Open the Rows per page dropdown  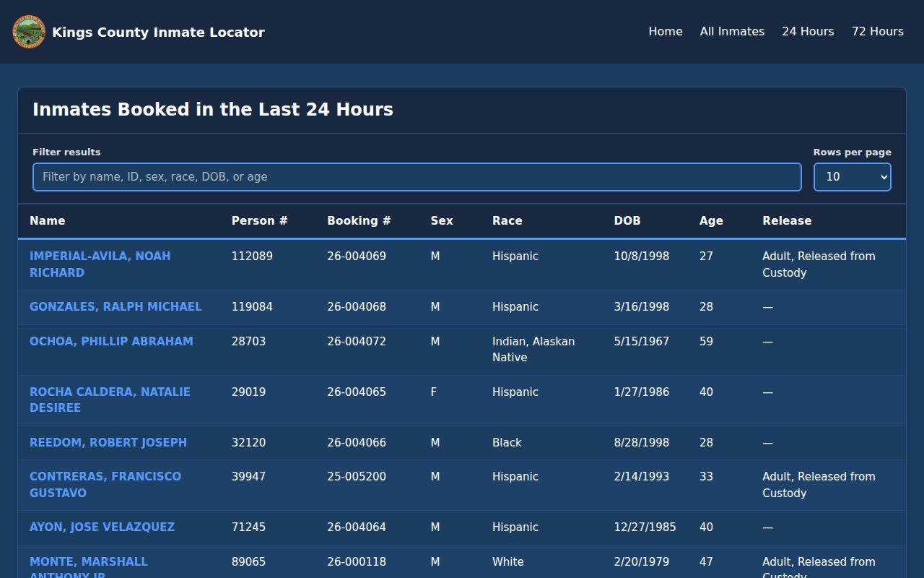853,177
